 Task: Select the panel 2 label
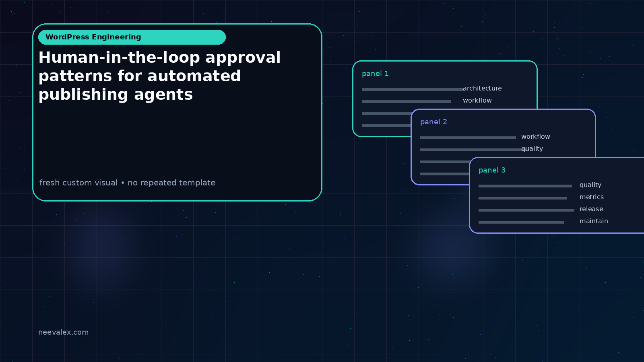433,122
